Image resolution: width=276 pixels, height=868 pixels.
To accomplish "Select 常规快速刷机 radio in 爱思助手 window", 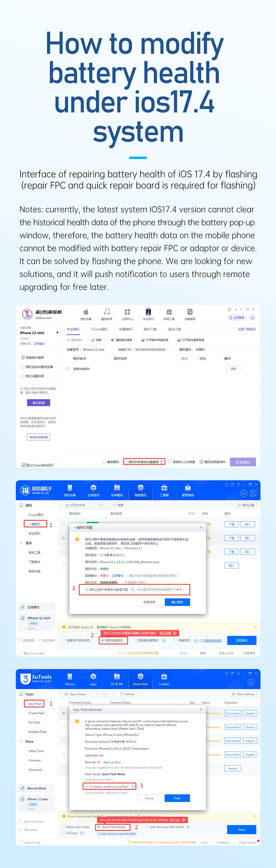I will [x=102, y=640].
